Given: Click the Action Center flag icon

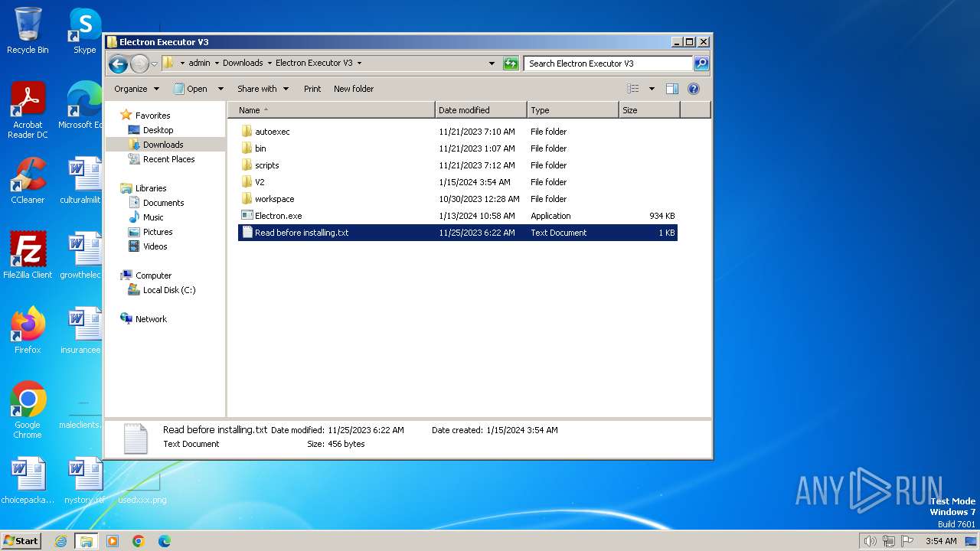Looking at the screenshot, I should pos(907,541).
